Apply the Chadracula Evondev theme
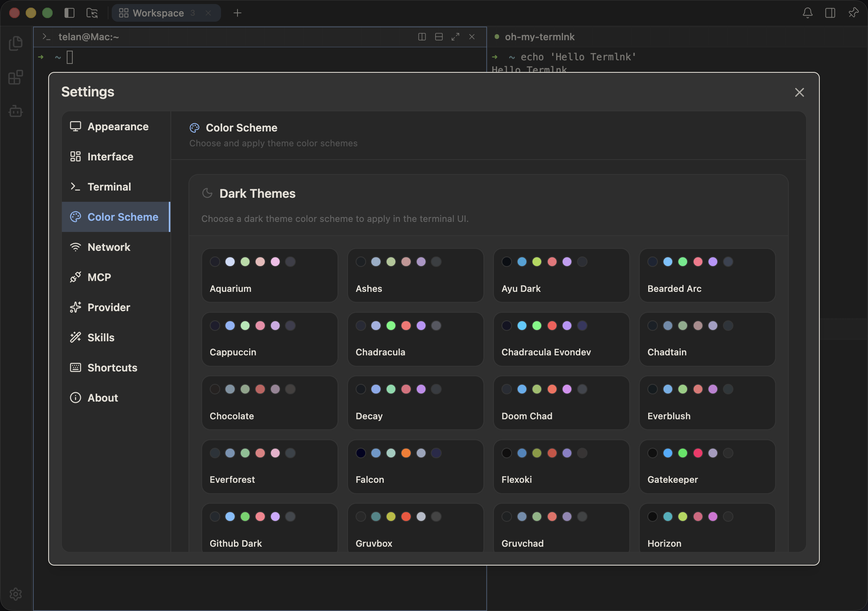The height and width of the screenshot is (611, 868). pos(561,339)
